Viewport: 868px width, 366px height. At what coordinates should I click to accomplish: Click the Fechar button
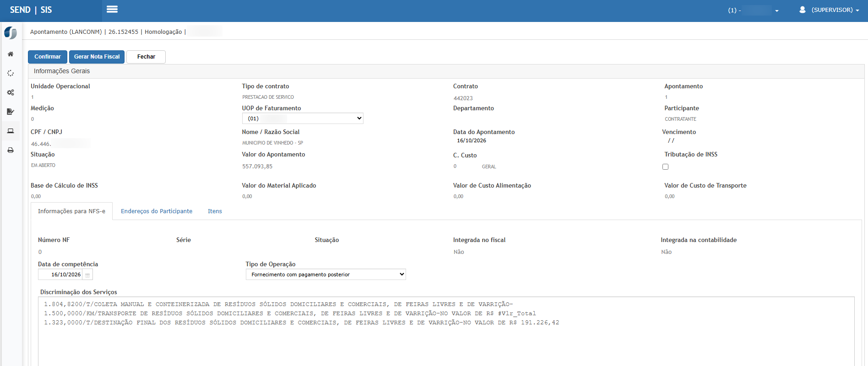pos(146,57)
